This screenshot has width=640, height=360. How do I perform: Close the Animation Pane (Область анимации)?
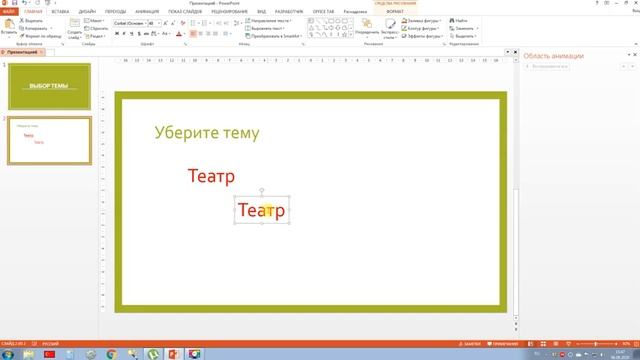[x=635, y=55]
